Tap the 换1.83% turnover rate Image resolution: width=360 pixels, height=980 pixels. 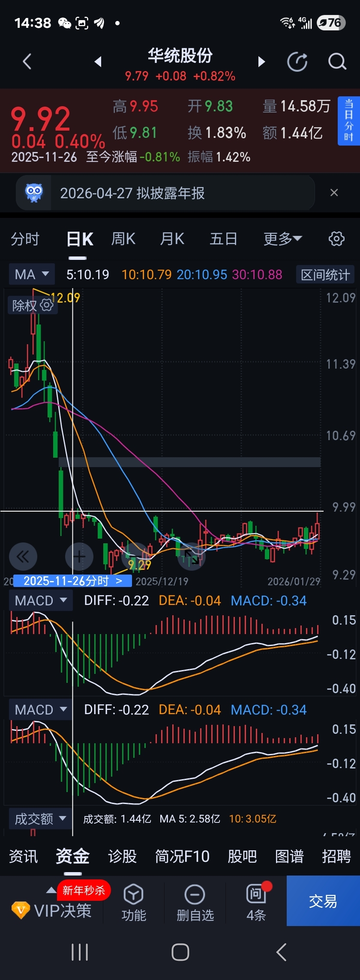(217, 133)
